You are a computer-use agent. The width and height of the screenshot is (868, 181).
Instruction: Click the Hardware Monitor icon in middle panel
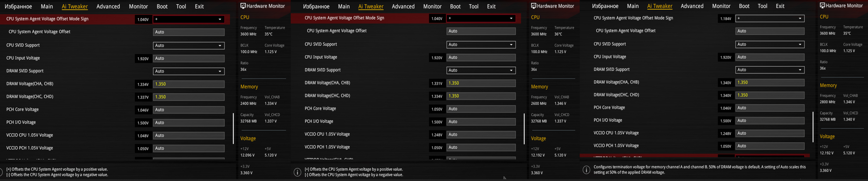tap(533, 6)
